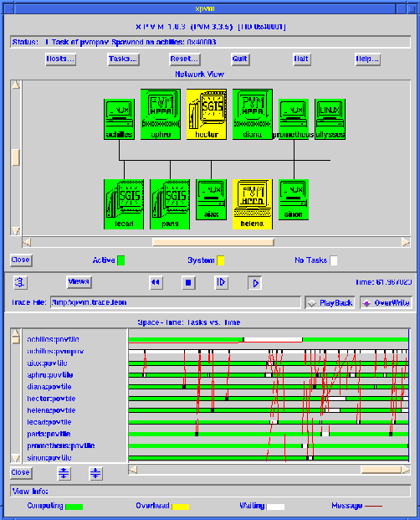Click the Quit button
This screenshot has width=420, height=520.
pos(240,59)
